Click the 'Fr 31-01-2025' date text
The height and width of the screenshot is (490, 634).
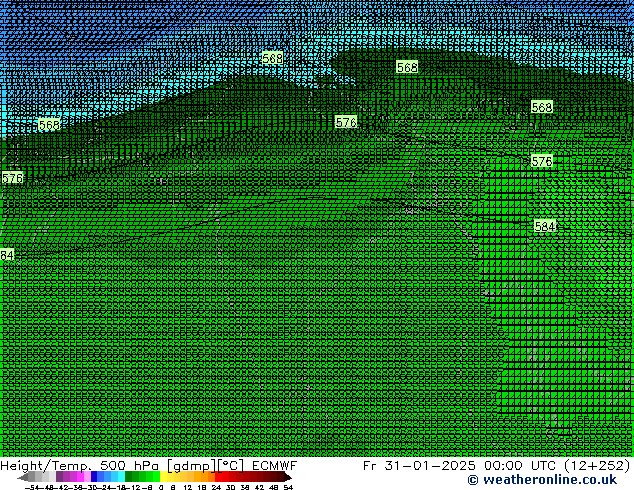[419, 466]
